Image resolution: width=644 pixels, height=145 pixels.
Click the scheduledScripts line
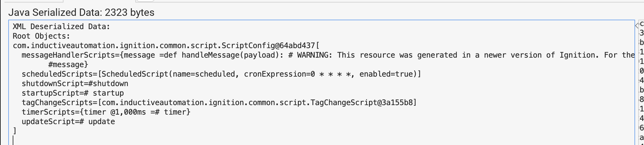point(59,74)
